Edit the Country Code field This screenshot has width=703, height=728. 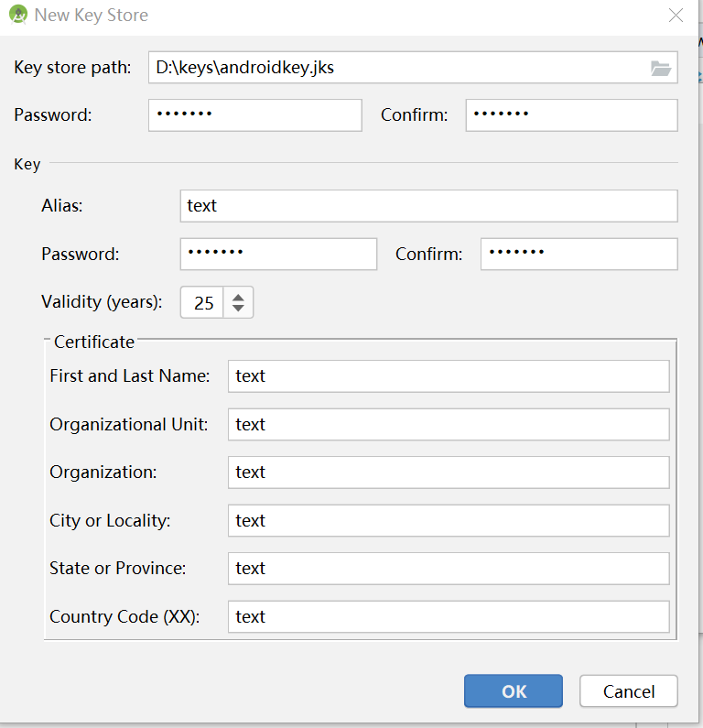coord(449,616)
